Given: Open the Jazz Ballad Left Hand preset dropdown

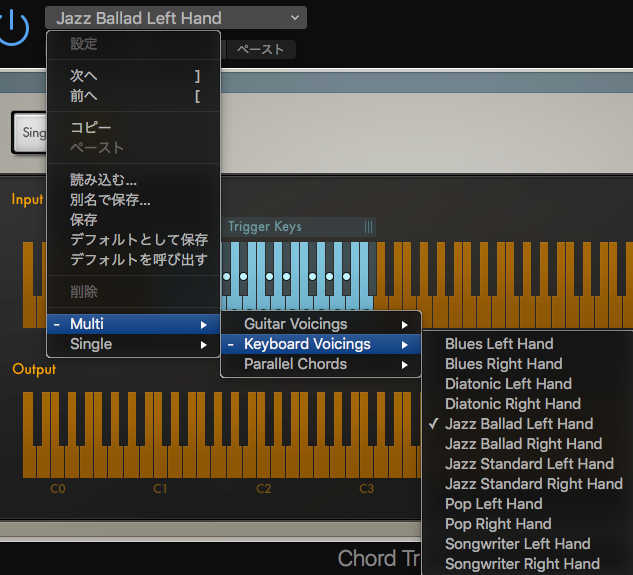Looking at the screenshot, I should 176,18.
